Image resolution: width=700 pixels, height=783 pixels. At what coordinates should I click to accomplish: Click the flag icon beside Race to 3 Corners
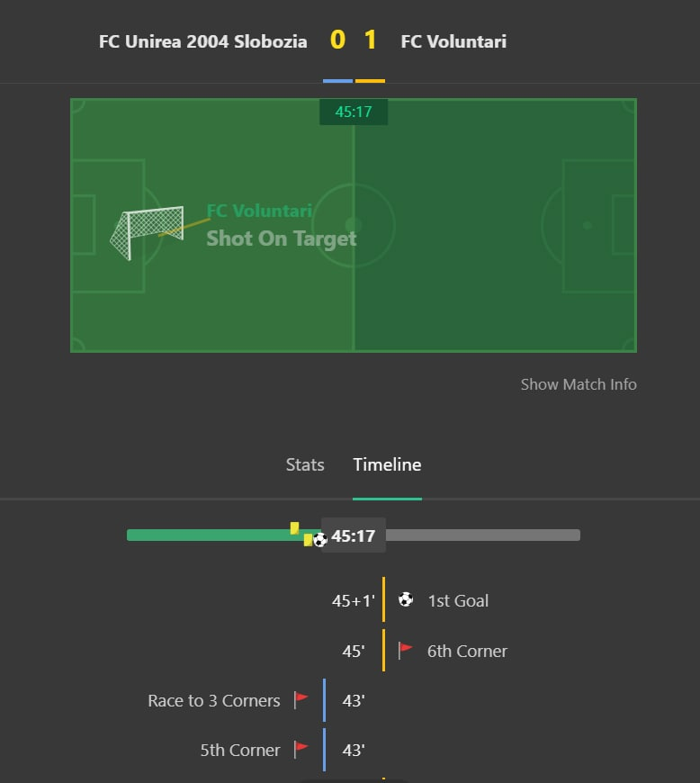point(301,699)
